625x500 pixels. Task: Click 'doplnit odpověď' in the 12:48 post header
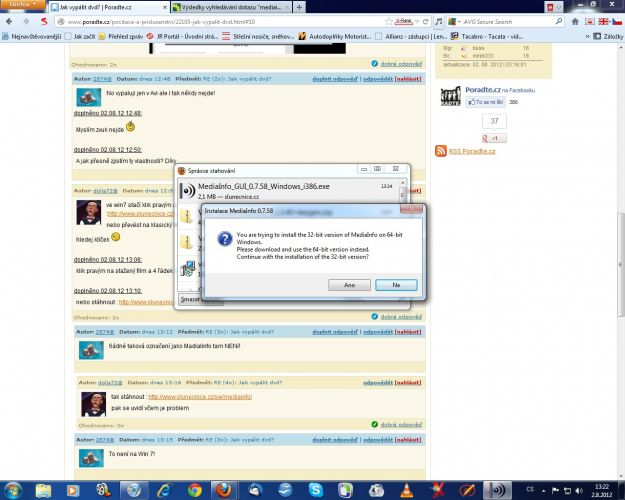tap(335, 79)
